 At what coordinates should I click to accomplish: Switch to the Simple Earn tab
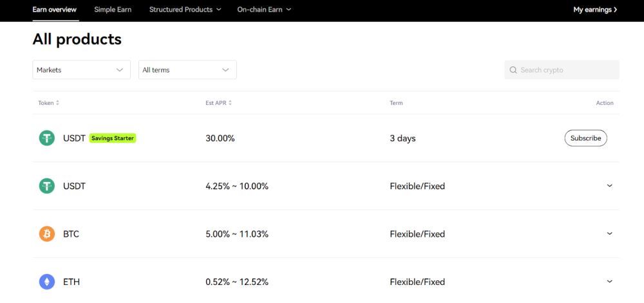[x=113, y=10]
